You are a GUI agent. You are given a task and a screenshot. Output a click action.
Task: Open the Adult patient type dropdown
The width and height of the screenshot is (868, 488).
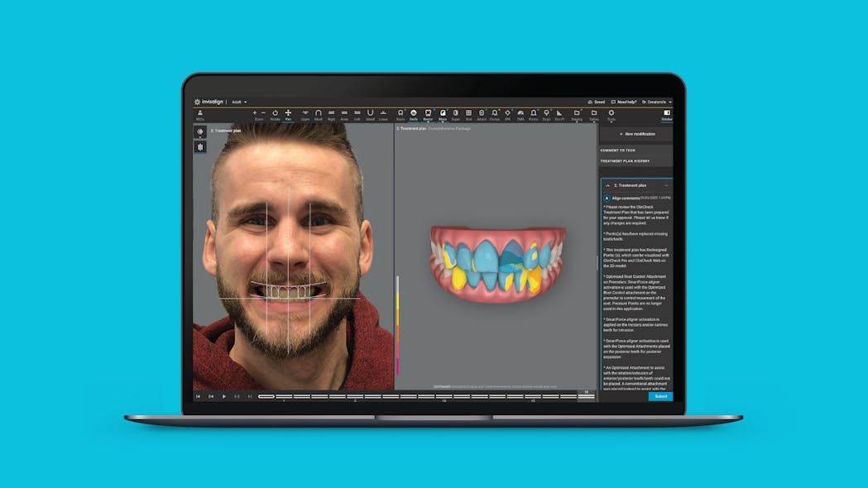coord(238,102)
